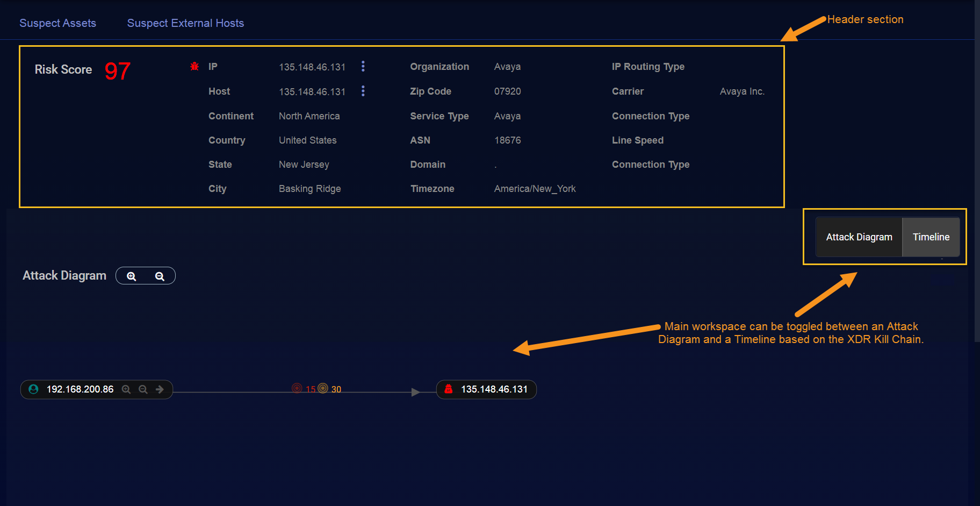The image size is (980, 506).
Task: Click the red target icon showing 15
Action: click(297, 388)
